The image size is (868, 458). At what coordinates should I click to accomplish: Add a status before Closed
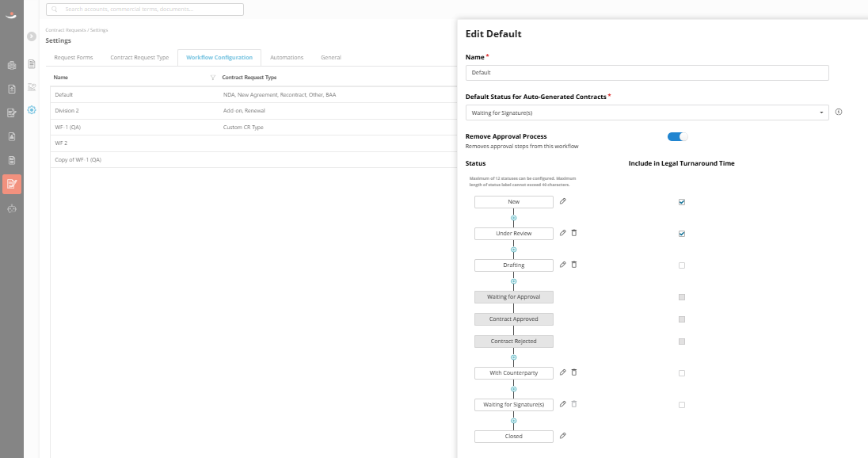coord(514,421)
